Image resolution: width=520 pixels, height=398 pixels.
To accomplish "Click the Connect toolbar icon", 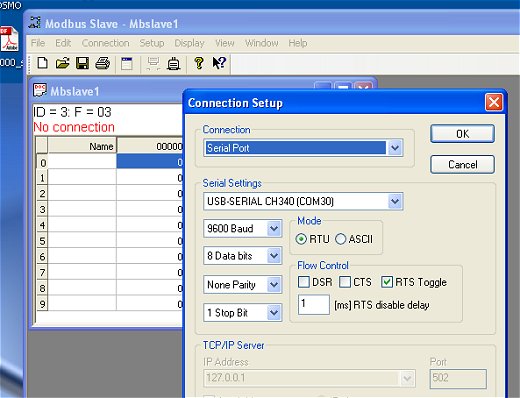I will click(x=153, y=63).
